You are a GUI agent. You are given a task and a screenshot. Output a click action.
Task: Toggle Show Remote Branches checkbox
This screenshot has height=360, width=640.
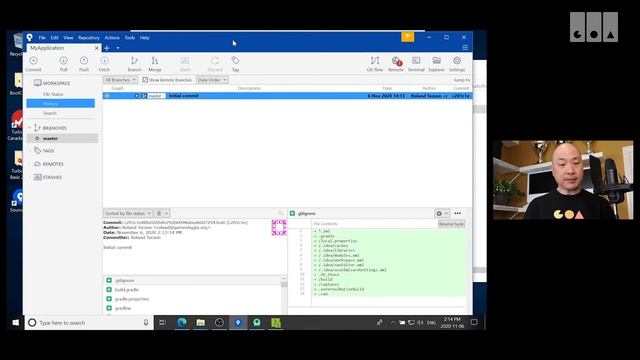145,80
